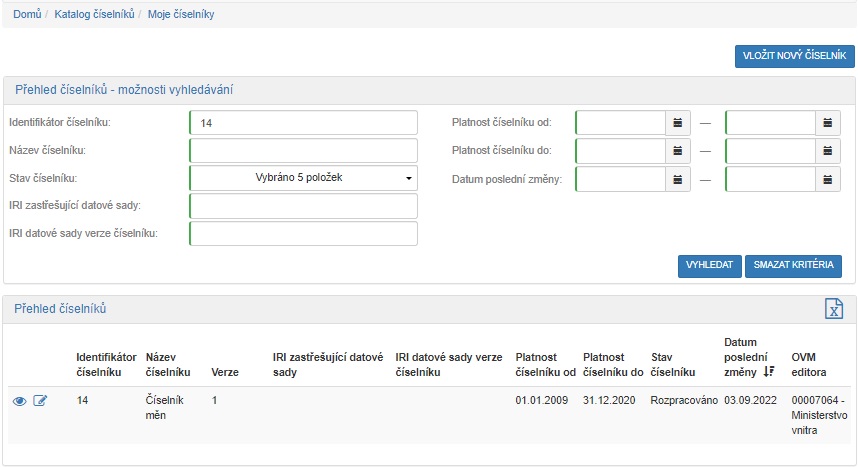Open calendar for first Datum poslední změny date
This screenshot has height=467, width=858.
[x=678, y=179]
